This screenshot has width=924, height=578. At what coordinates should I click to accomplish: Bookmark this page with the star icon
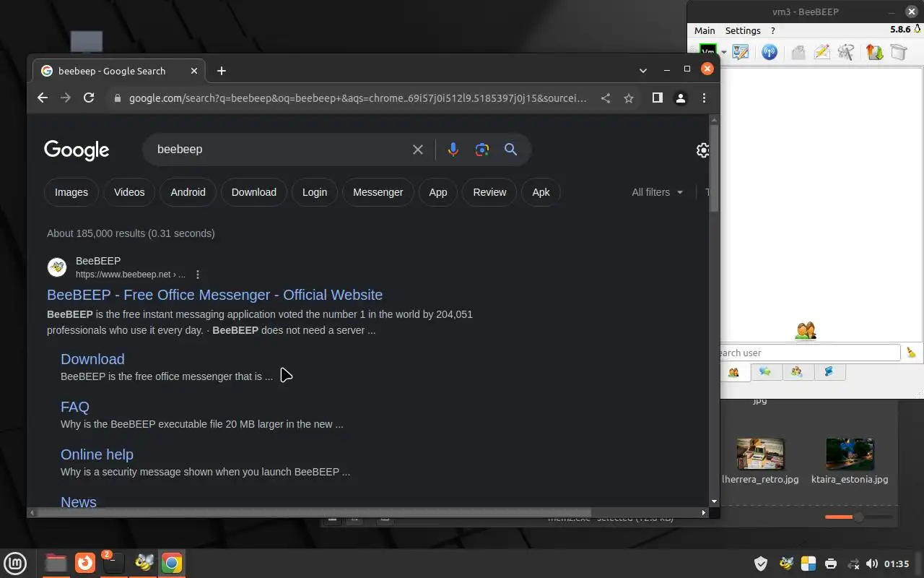coord(629,98)
